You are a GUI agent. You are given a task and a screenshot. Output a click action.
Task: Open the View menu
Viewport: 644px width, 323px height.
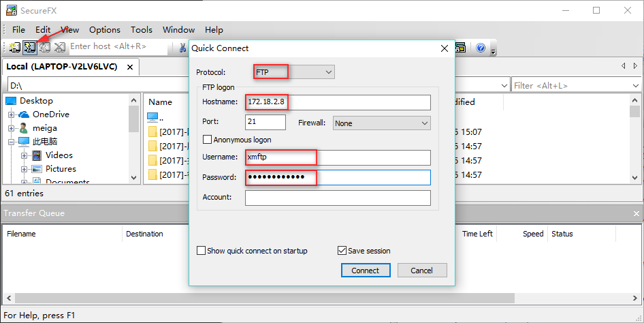(70, 29)
